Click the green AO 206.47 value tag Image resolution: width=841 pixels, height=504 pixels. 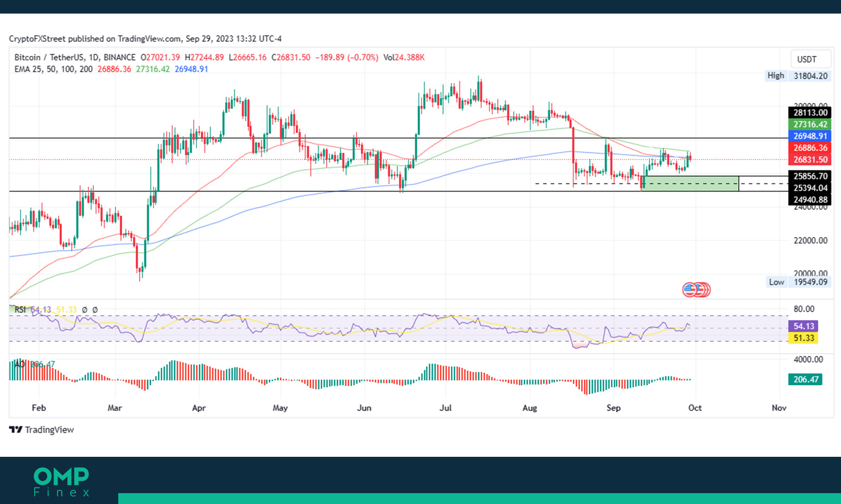click(805, 379)
